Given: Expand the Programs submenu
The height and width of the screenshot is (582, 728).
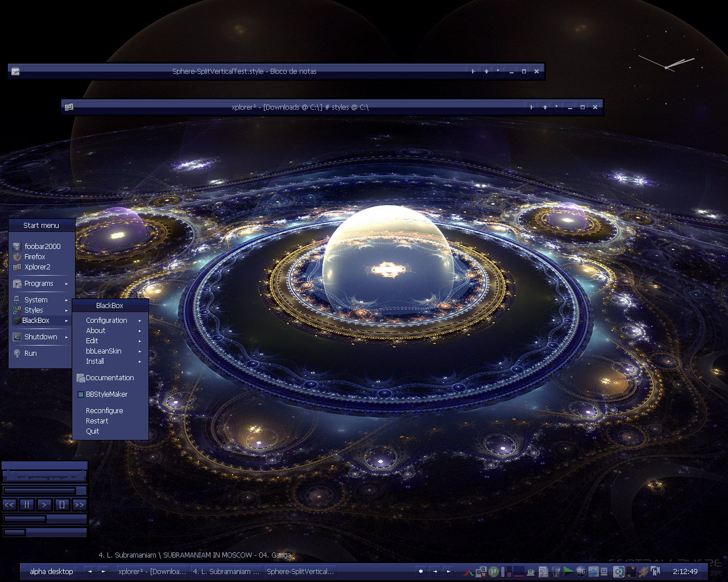Looking at the screenshot, I should coord(42,283).
